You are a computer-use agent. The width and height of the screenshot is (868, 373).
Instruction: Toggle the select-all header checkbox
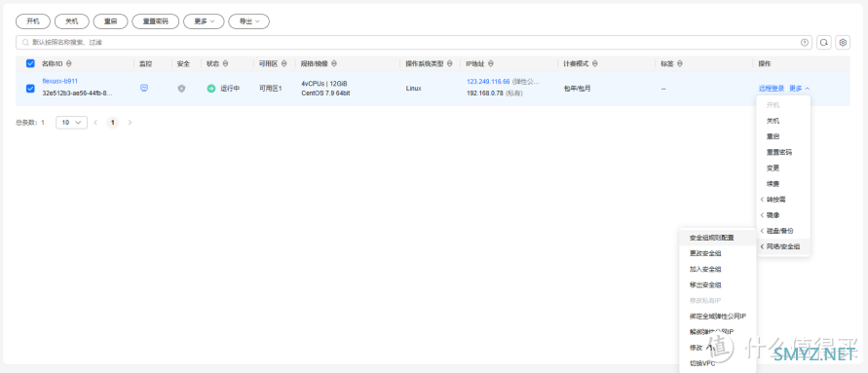pyautogui.click(x=30, y=63)
